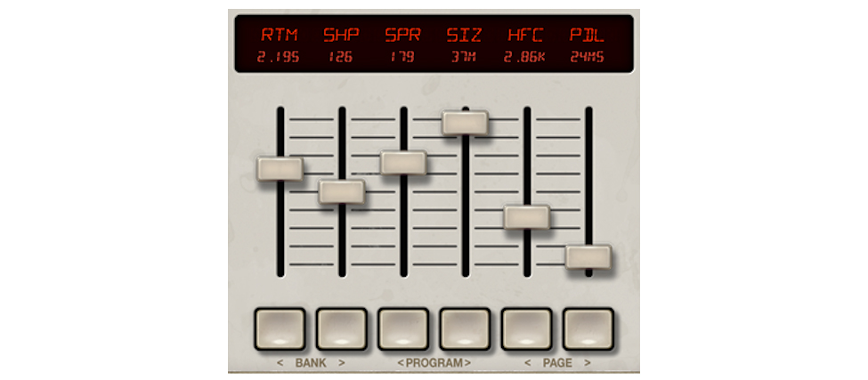Click the PAGE label text
Screen dimensions: 868x380
click(557, 363)
